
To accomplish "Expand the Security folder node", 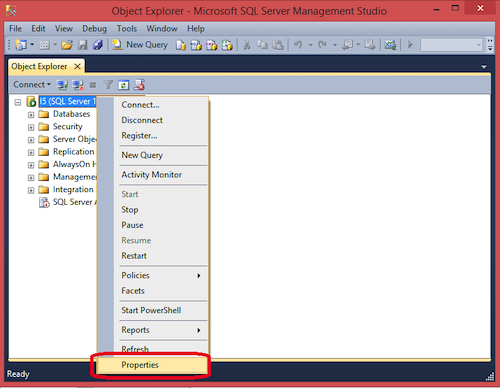I will pos(31,127).
